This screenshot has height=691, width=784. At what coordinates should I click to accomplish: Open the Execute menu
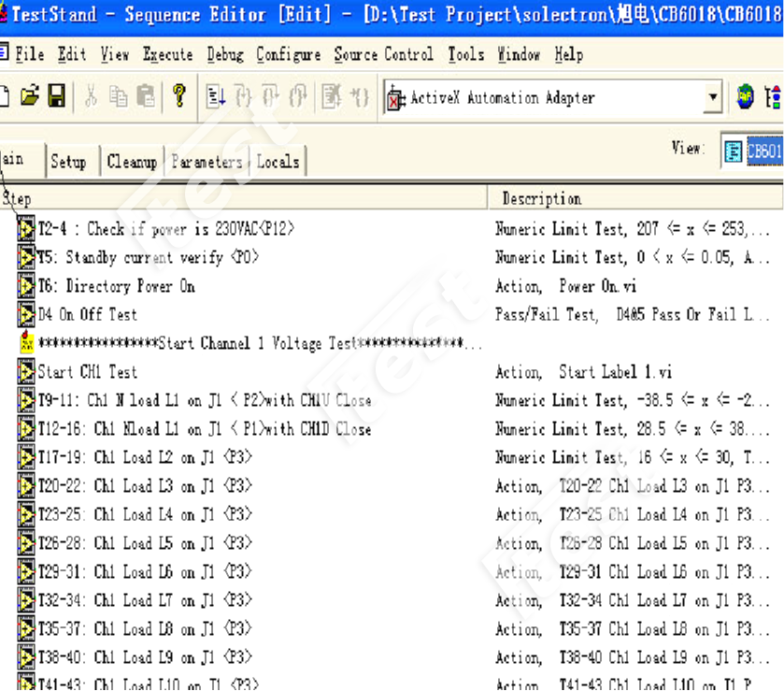pos(167,54)
